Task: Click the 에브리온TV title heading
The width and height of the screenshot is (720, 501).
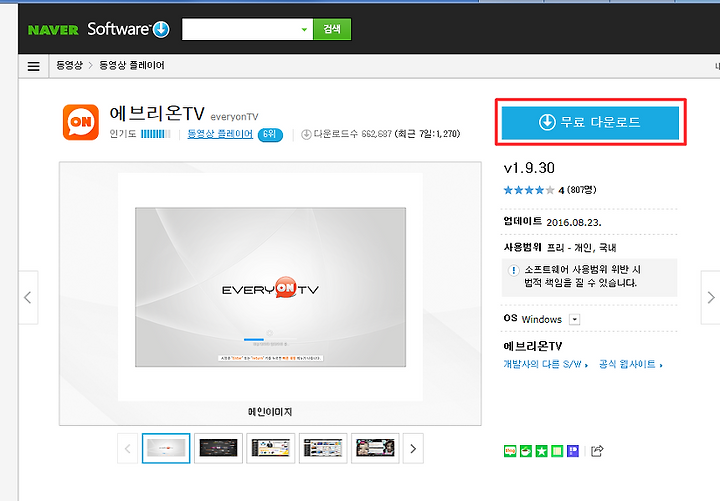Action: (157, 113)
